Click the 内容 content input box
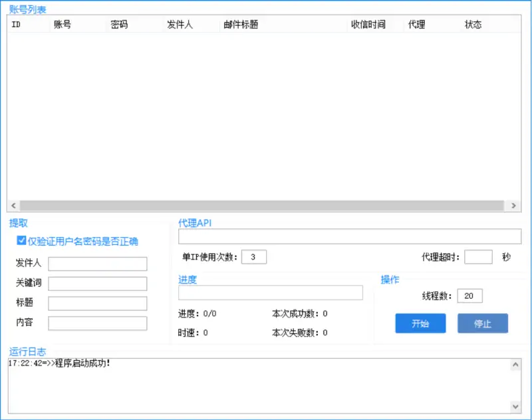 tap(97, 322)
